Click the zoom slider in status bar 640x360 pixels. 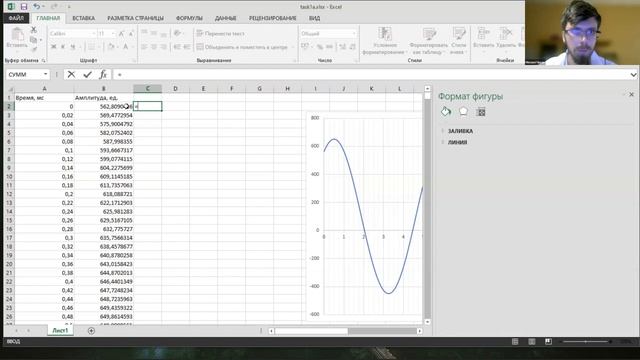pos(586,341)
